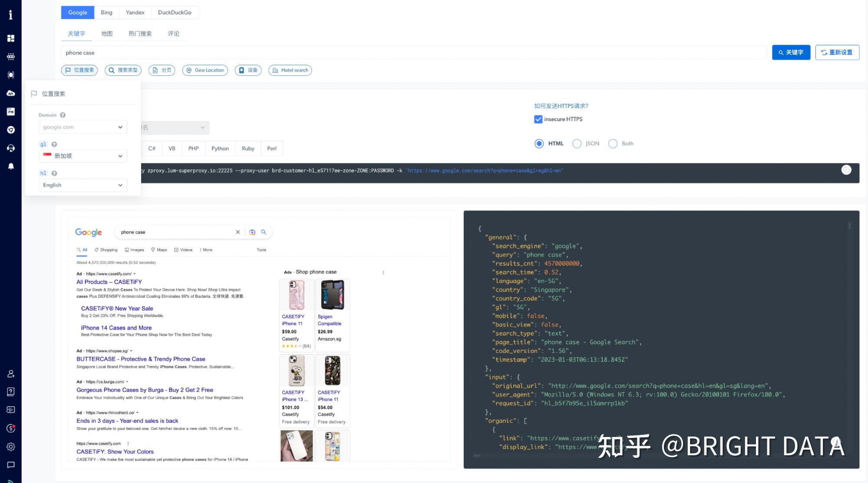Open the All Products – CASETiFY ad link
Viewport: 868px width, 483px height.
[x=109, y=282]
